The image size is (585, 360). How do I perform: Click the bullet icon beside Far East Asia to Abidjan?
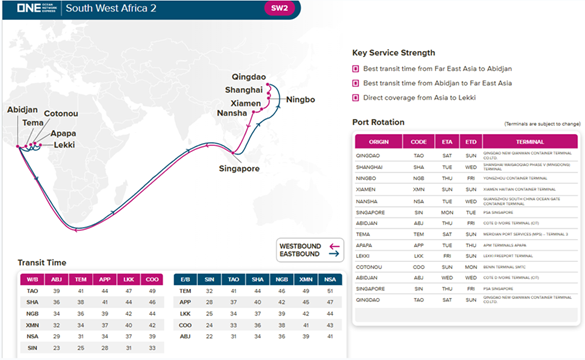pyautogui.click(x=356, y=69)
